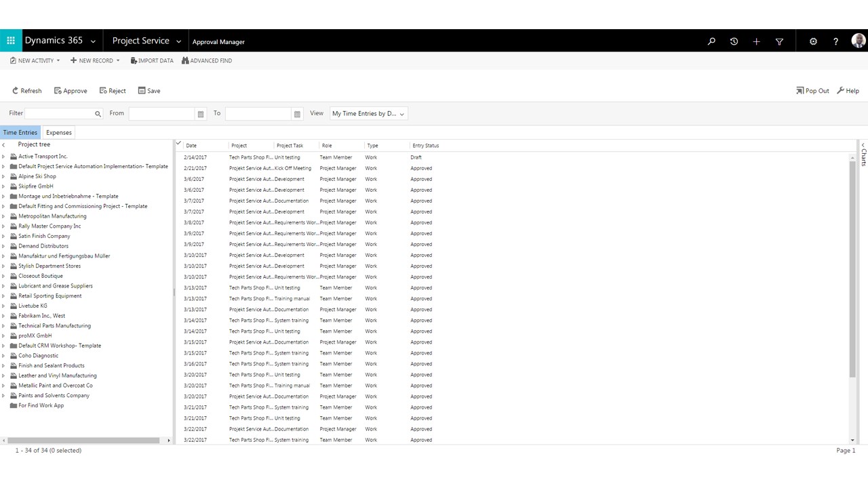868x488 pixels.
Task: Click the help question mark icon
Action: pos(835,41)
